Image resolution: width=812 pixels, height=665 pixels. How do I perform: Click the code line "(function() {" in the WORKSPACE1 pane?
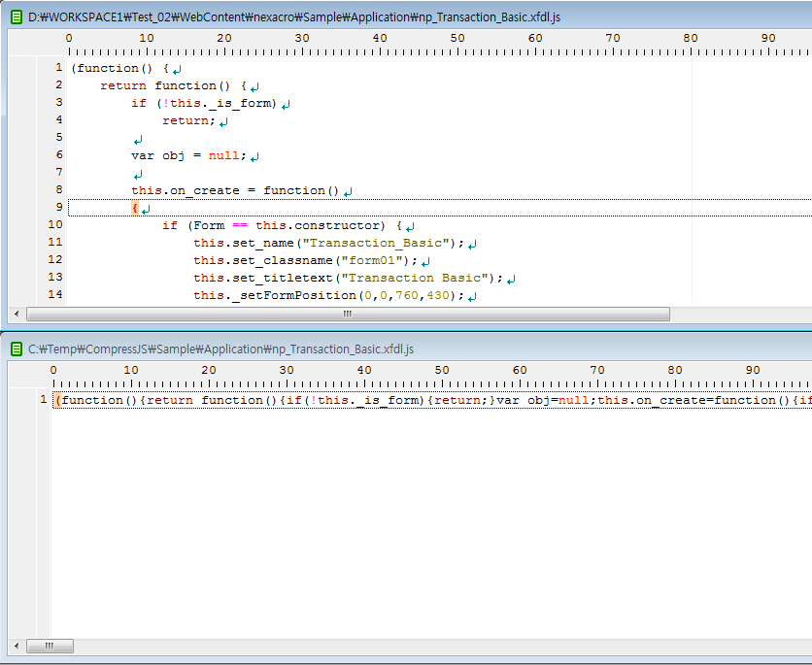click(120, 68)
